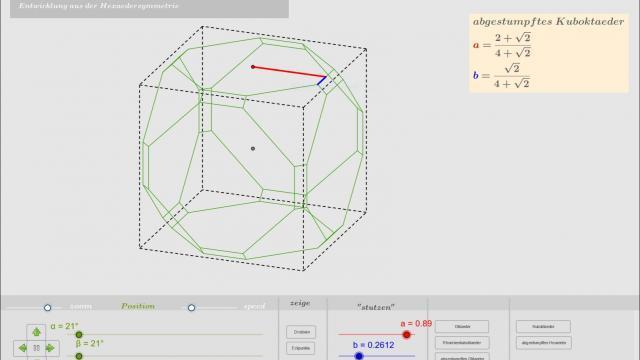Click the gray center point of the cube
Screen dimensions: 640x360
[253, 149]
